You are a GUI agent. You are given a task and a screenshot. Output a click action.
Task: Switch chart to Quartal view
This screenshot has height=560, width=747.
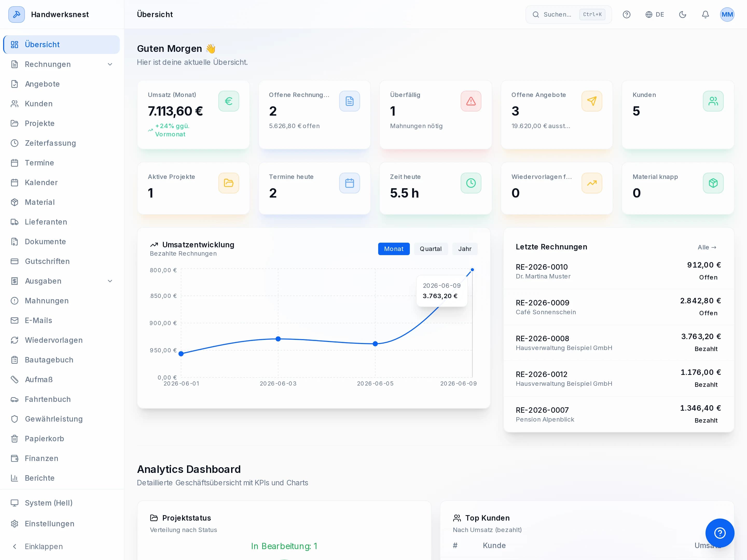click(x=431, y=249)
